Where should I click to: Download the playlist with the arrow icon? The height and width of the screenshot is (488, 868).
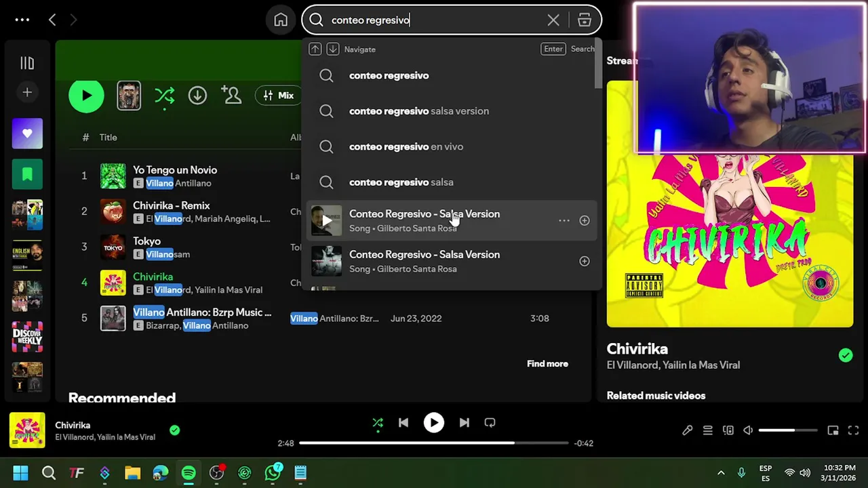(197, 96)
